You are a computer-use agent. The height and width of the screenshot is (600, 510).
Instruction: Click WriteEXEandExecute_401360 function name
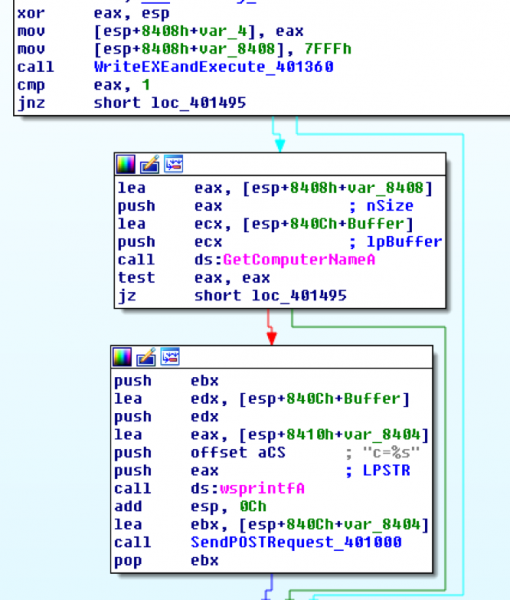[213, 67]
